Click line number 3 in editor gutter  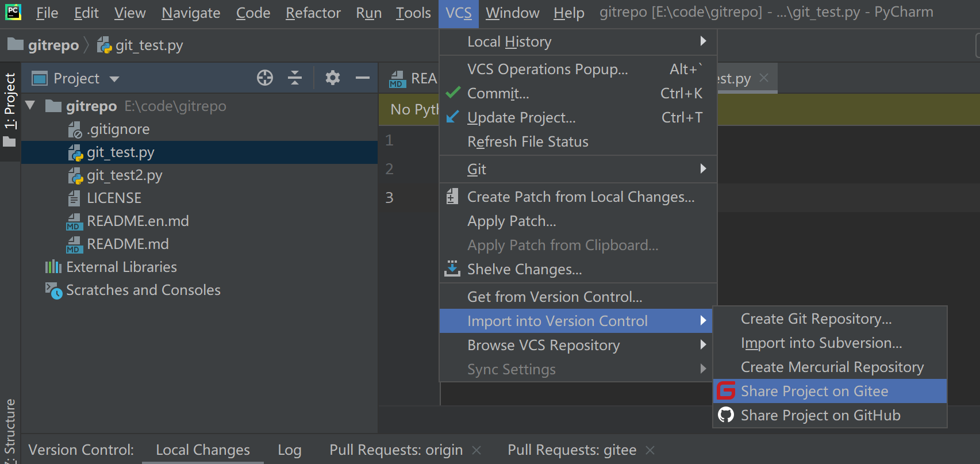[389, 197]
